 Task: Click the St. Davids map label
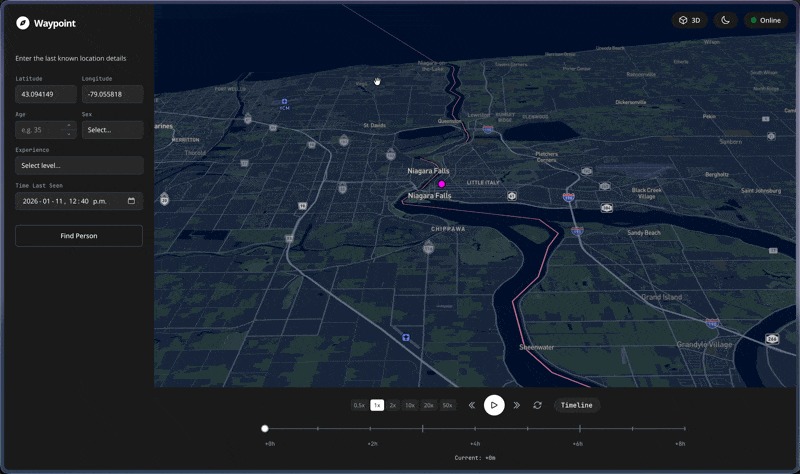coord(374,125)
